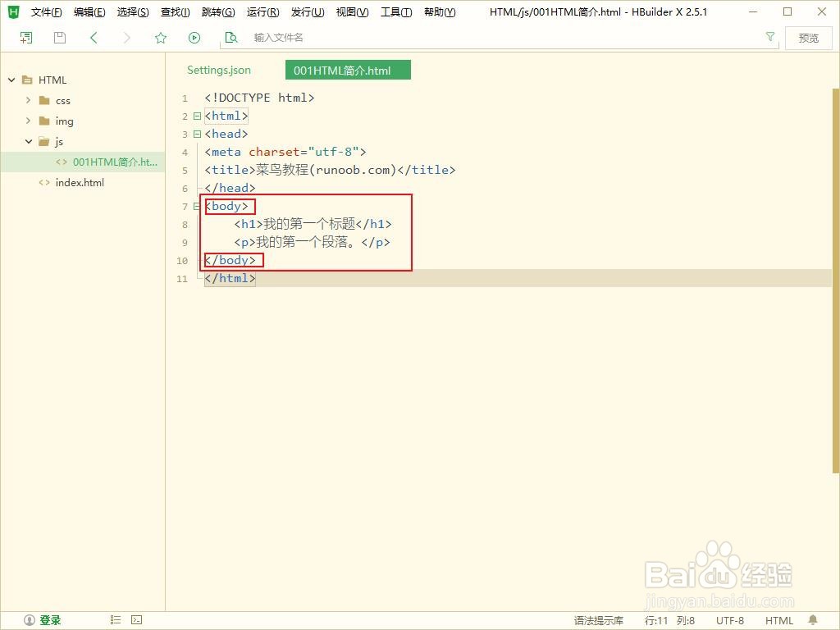Click the HBuilder X logo icon

13,11
